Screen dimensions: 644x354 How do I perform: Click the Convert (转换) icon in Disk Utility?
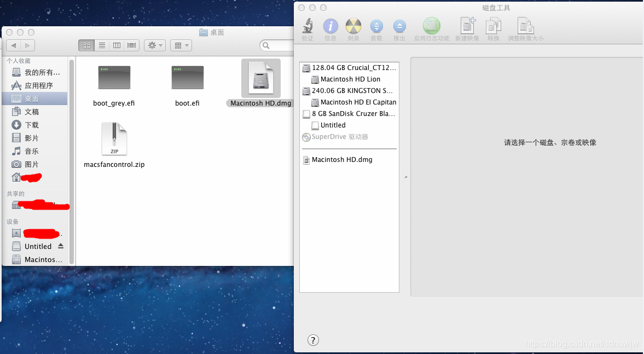tap(494, 26)
